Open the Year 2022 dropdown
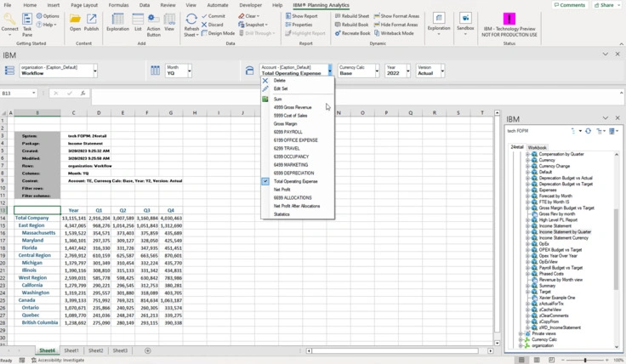 point(407,72)
